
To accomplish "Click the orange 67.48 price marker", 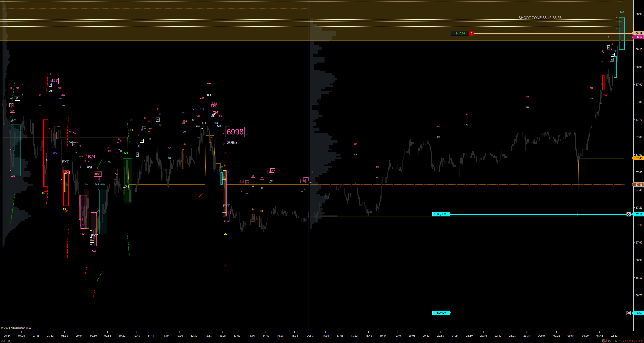I will point(638,158).
